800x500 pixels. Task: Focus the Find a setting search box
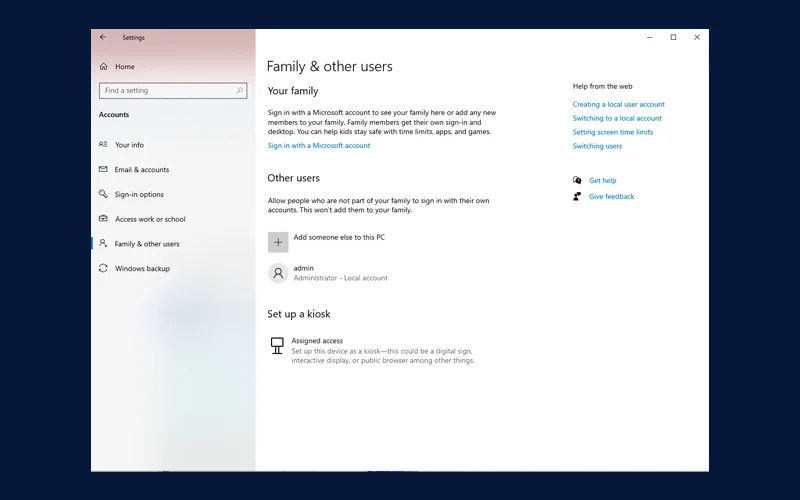pyautogui.click(x=173, y=90)
